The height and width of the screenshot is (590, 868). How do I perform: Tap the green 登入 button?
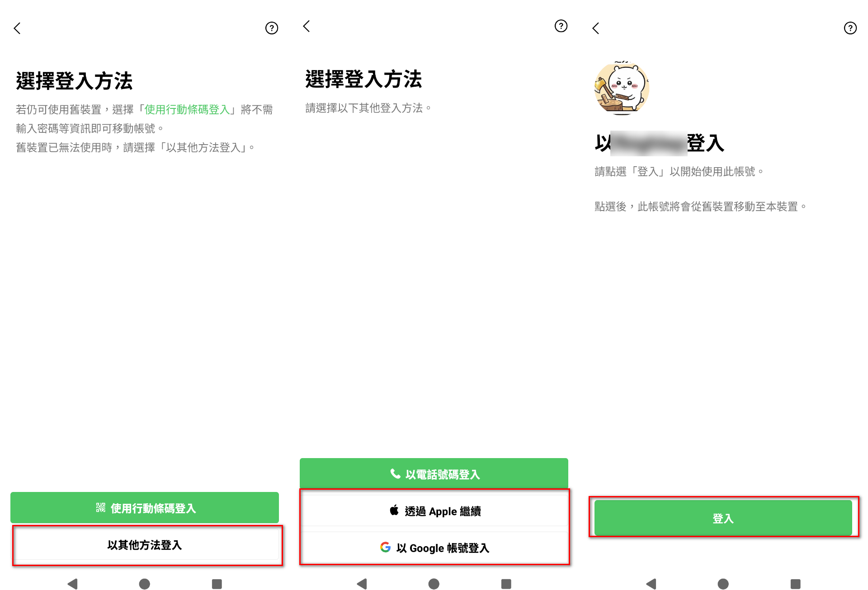[723, 518]
